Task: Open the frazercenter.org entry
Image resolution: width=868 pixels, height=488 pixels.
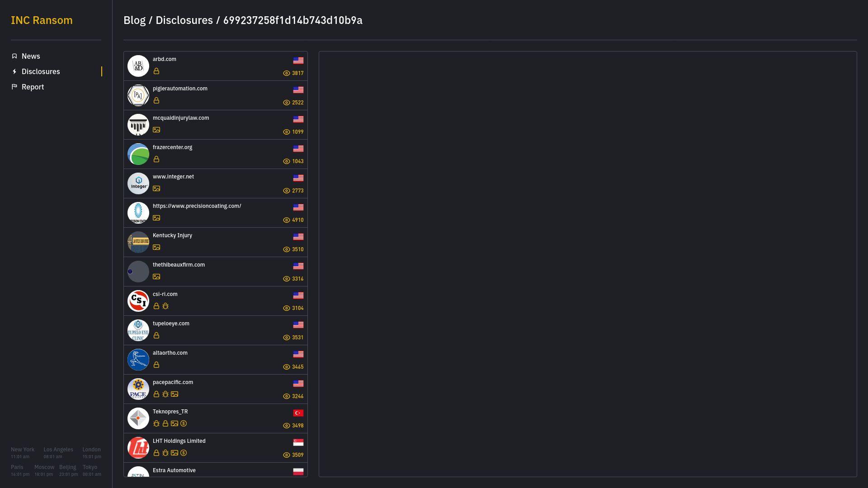Action: click(x=172, y=147)
